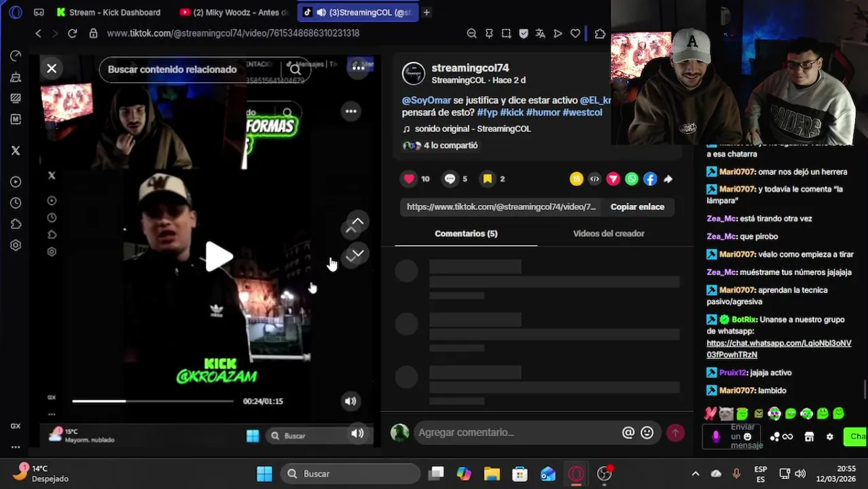Click the Agregar comentario input field
The image size is (868, 489).
[x=516, y=433]
